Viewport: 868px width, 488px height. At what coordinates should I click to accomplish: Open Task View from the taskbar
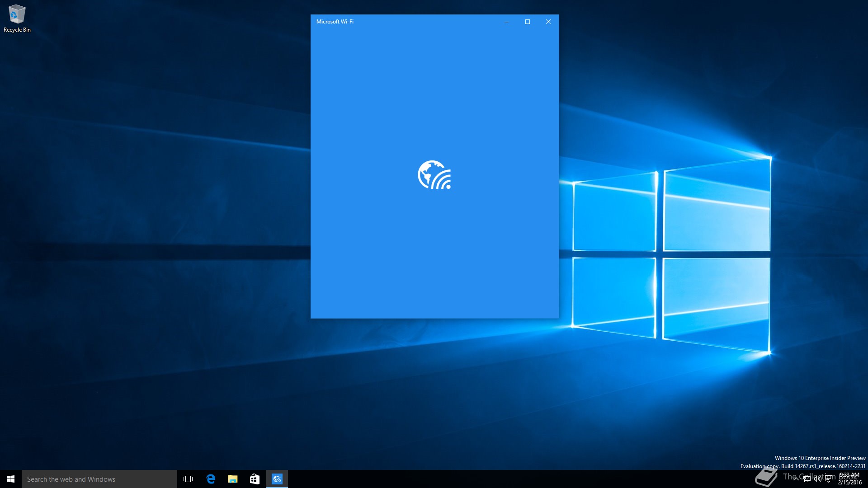pyautogui.click(x=188, y=479)
